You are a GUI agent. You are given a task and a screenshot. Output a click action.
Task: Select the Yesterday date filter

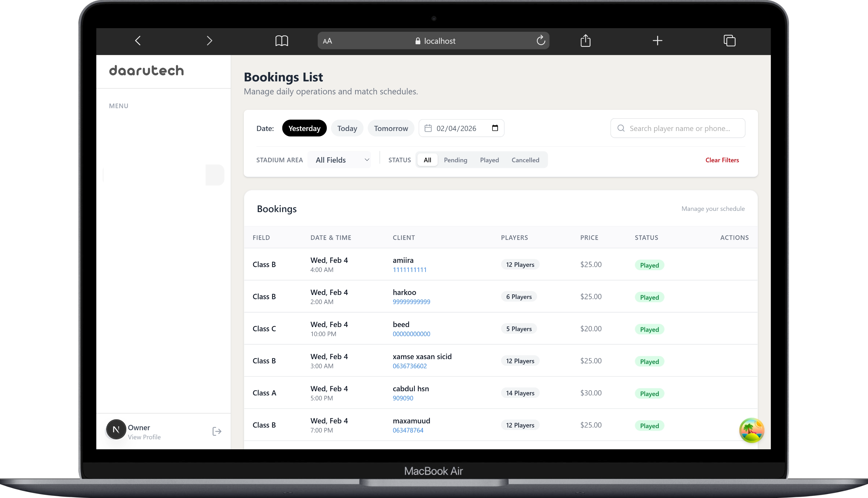pyautogui.click(x=304, y=128)
